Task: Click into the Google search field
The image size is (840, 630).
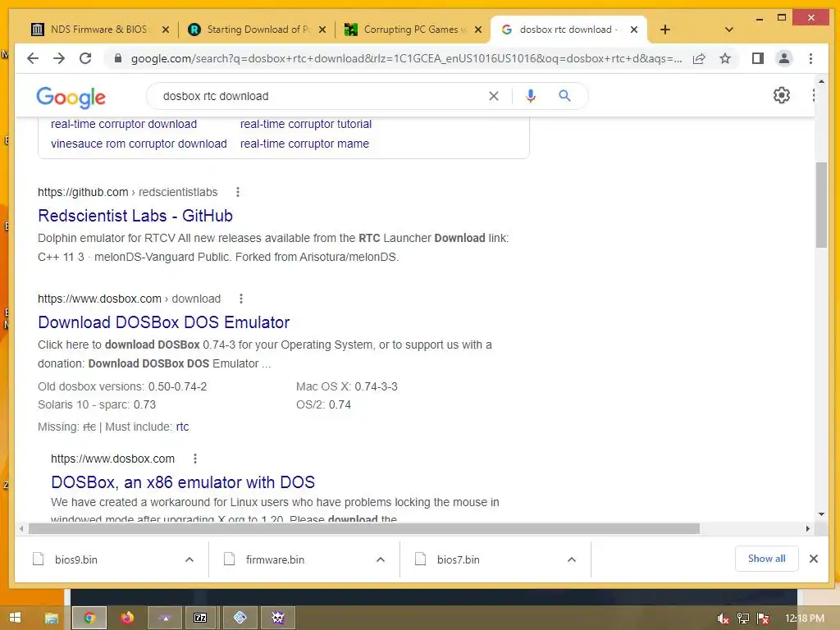Action: 316,96
